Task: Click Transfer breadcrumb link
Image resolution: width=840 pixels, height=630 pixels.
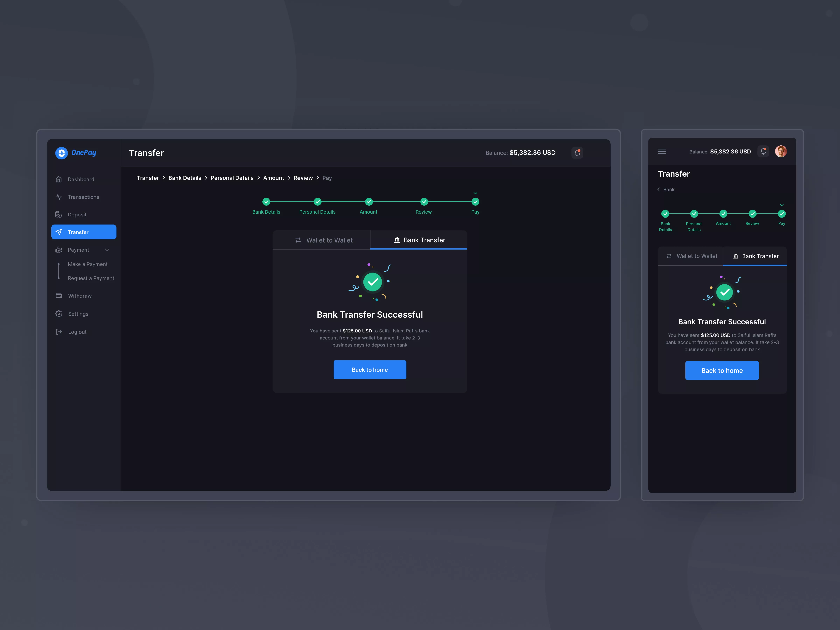Action: click(148, 178)
